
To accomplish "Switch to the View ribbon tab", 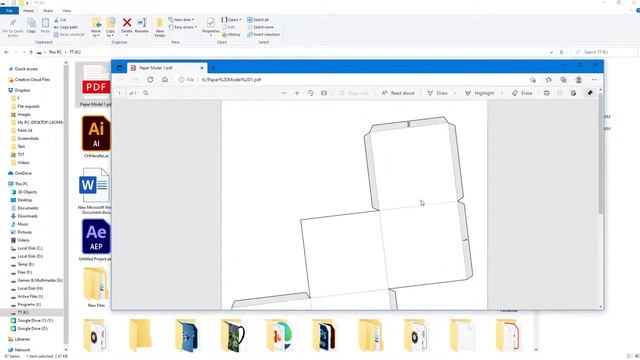I will tap(67, 11).
